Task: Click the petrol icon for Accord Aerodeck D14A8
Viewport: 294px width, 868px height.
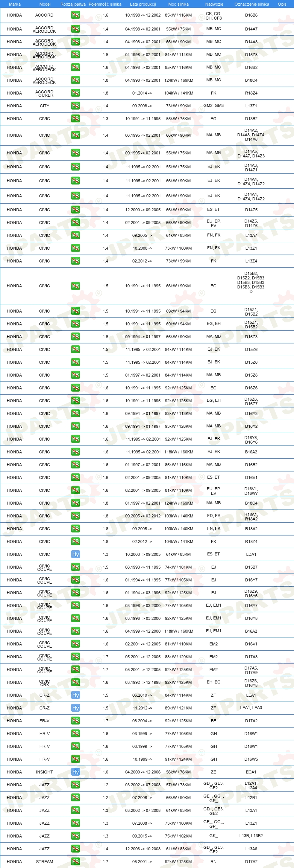Action: click(75, 42)
